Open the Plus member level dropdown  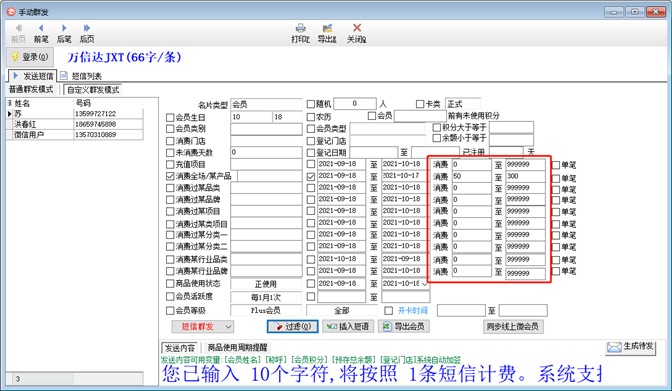coord(266,310)
